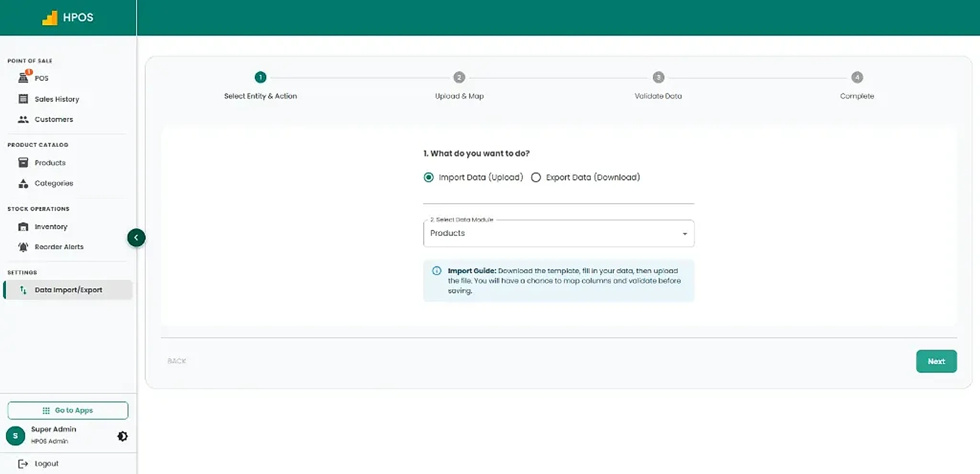Click the Logout link
Screen dimensions: 980x474
46,463
